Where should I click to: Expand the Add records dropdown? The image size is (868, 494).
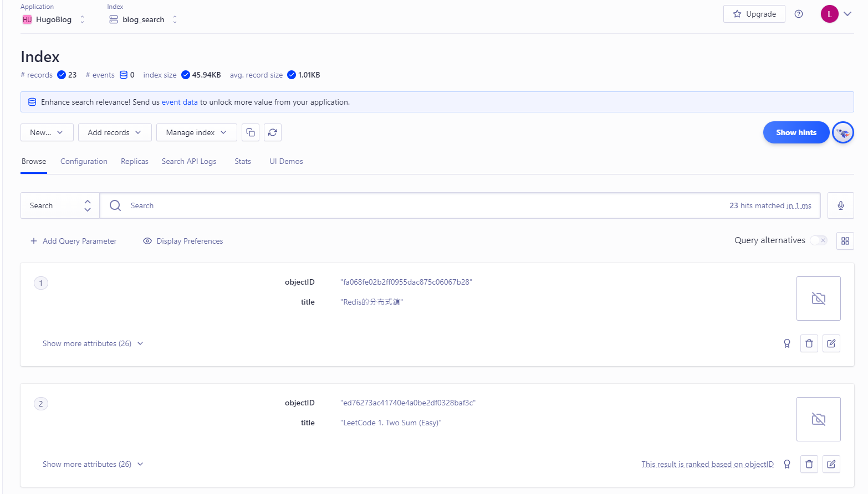pos(115,132)
